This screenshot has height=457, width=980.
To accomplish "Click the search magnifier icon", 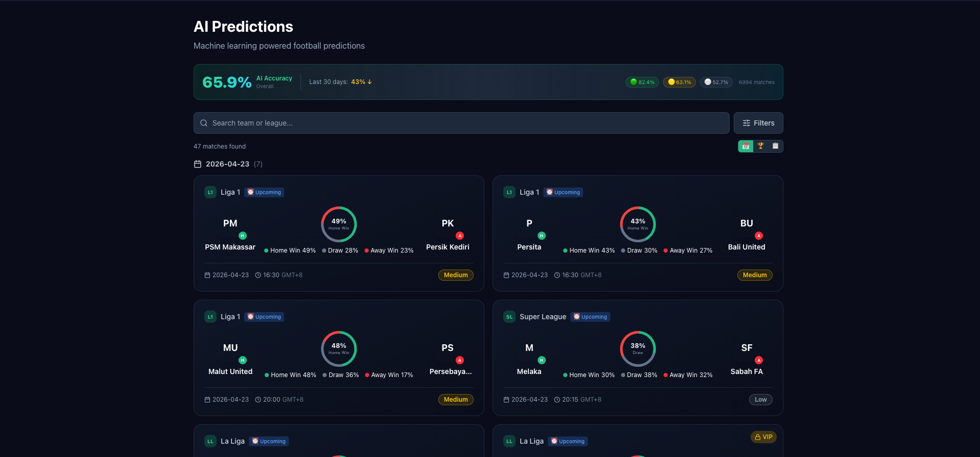I will (204, 123).
